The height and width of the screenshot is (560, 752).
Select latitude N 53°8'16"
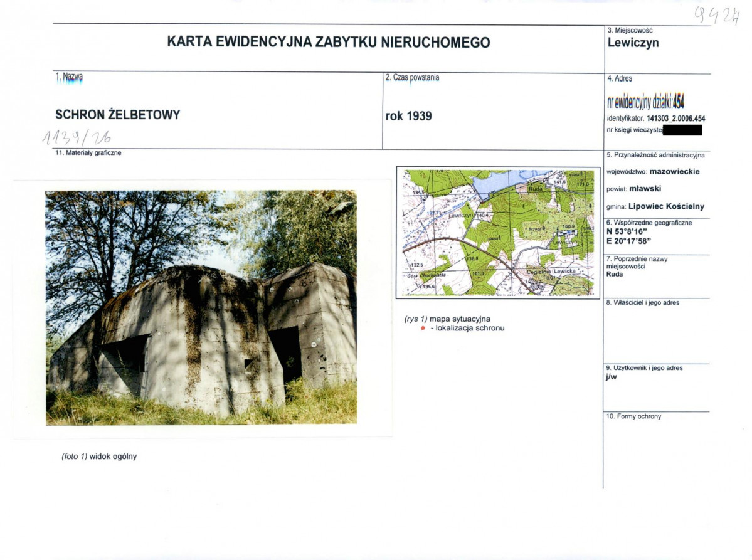click(x=627, y=231)
